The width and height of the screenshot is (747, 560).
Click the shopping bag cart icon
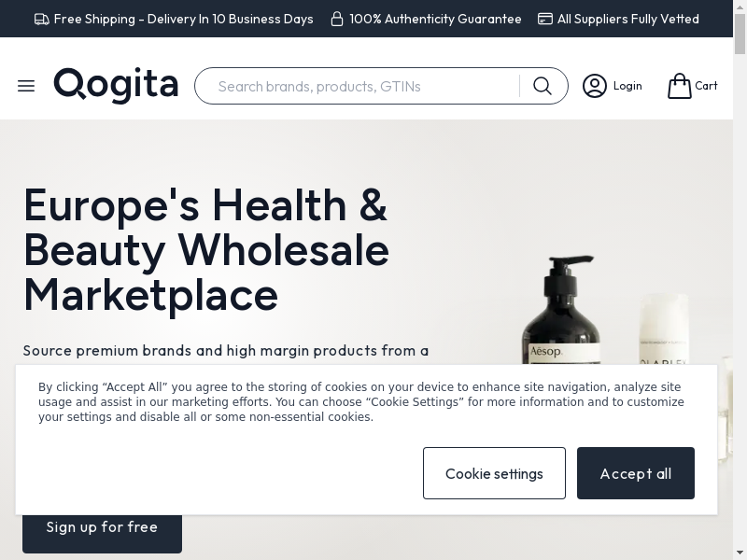point(680,86)
